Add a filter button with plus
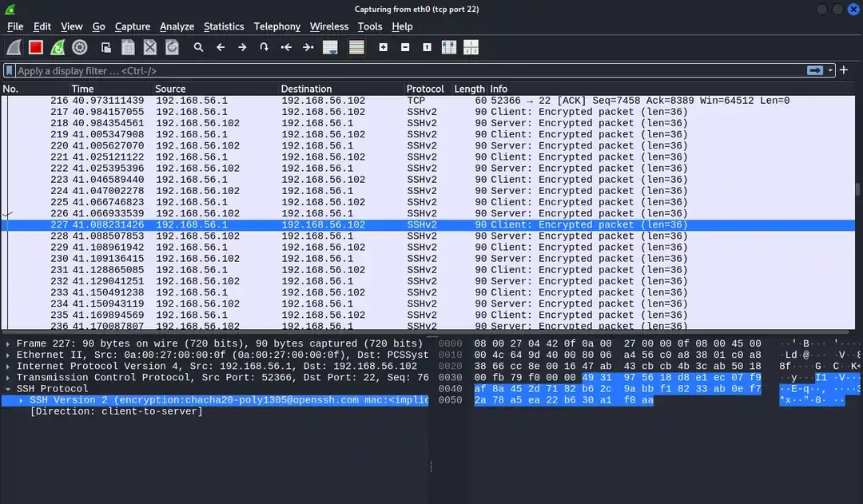Viewport: 863px width, 504px height. pos(844,69)
